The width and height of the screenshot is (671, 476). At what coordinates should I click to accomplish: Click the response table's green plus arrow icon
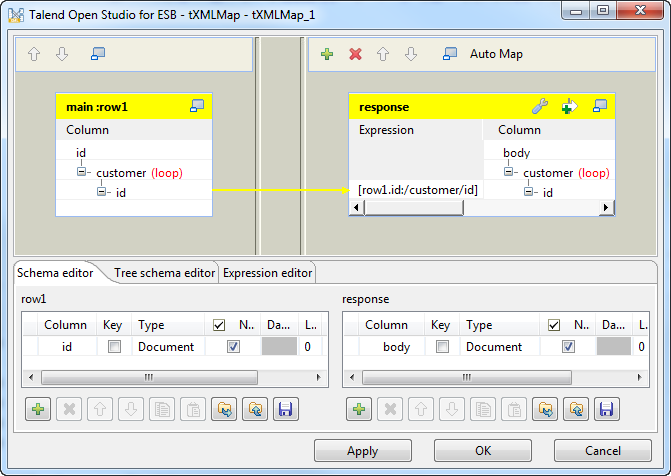coord(569,106)
